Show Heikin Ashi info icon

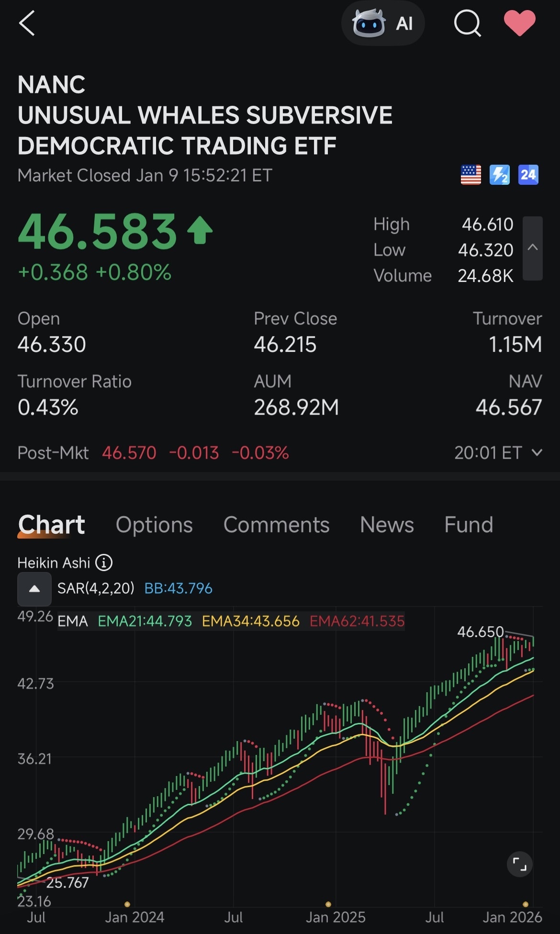click(104, 563)
